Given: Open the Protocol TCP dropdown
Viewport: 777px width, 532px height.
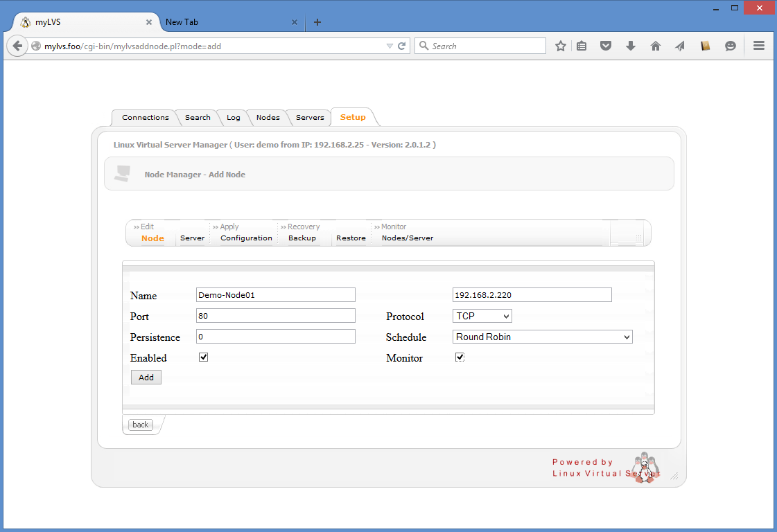Looking at the screenshot, I should [482, 316].
